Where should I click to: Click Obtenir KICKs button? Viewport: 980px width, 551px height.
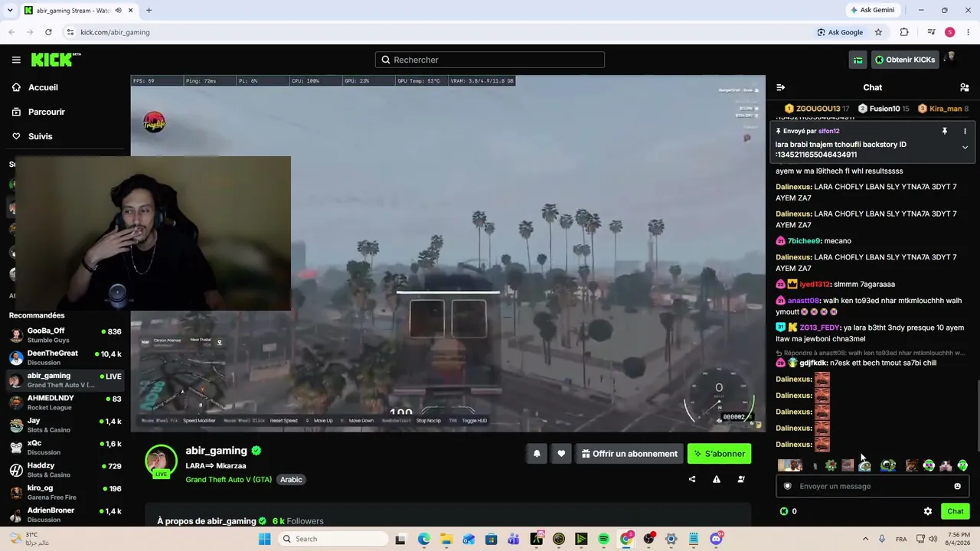click(905, 60)
